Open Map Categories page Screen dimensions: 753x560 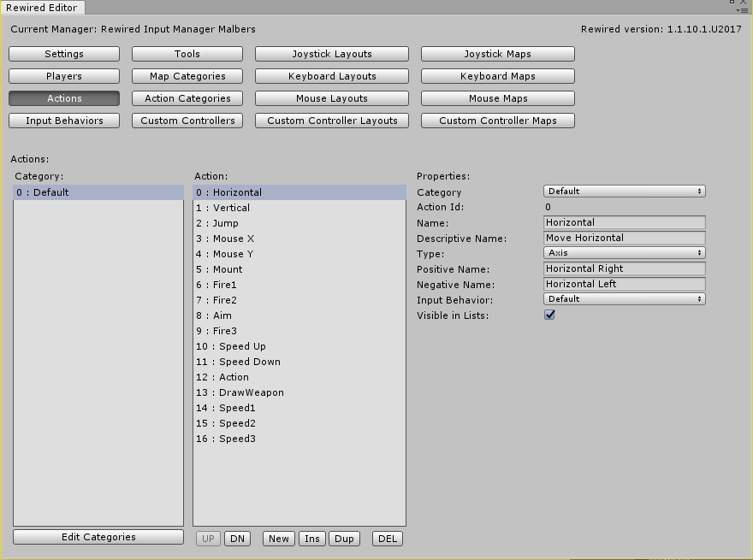click(187, 76)
